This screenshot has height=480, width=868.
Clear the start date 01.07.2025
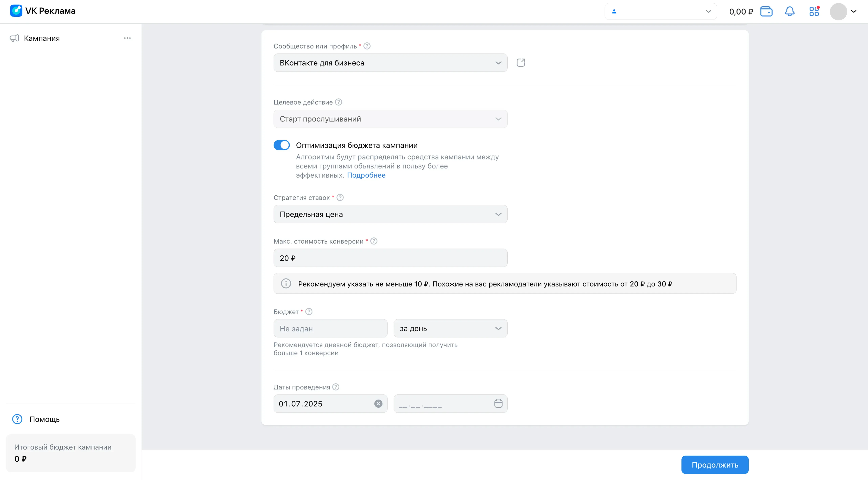click(378, 404)
